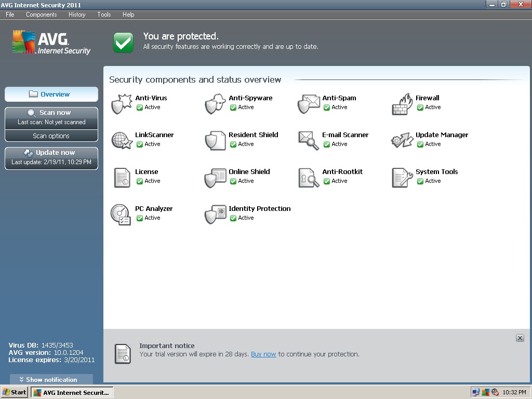Click the taskbar clock 10:32 PM
Viewport: 532px width, 399px height.
514,392
